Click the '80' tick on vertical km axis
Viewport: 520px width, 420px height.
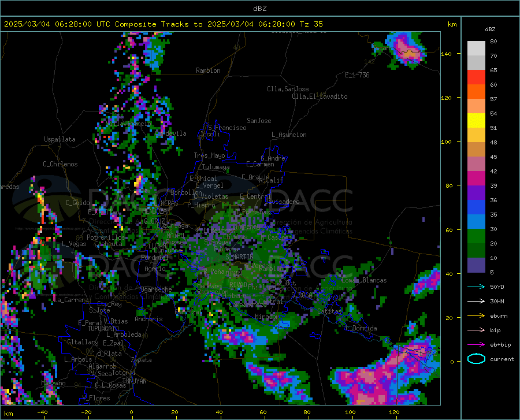coord(449,185)
